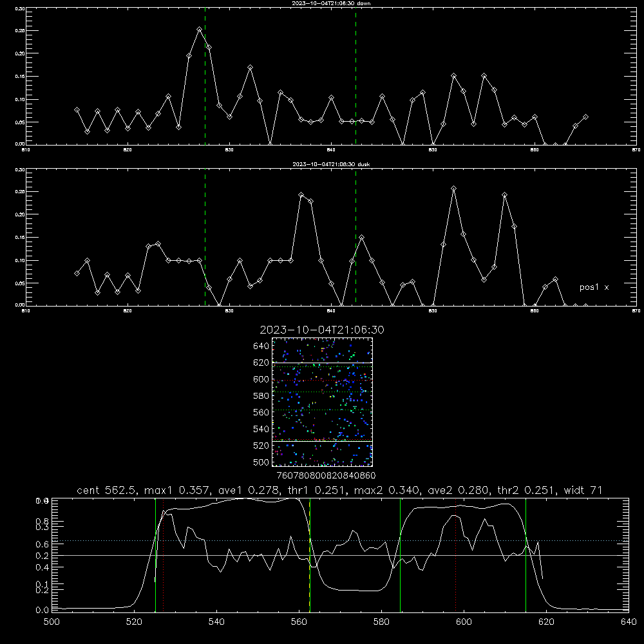Click the '850' x-axis label of dusk plot
644x644 pixels.
(433, 311)
